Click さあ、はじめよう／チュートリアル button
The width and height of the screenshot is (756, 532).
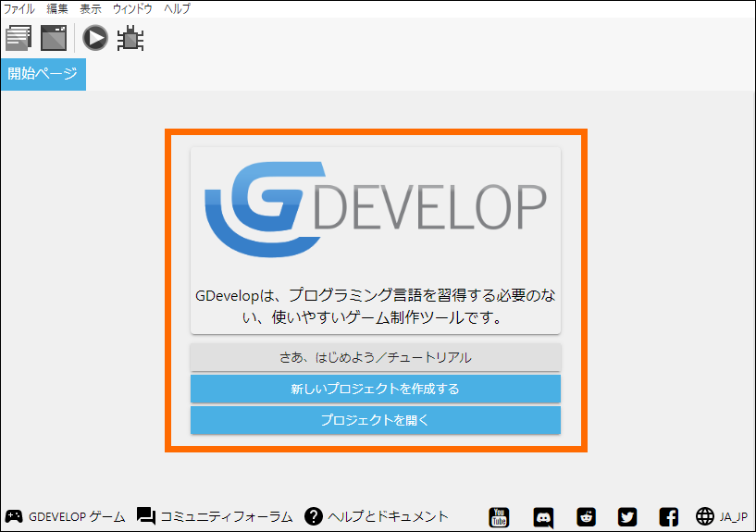pos(376,357)
